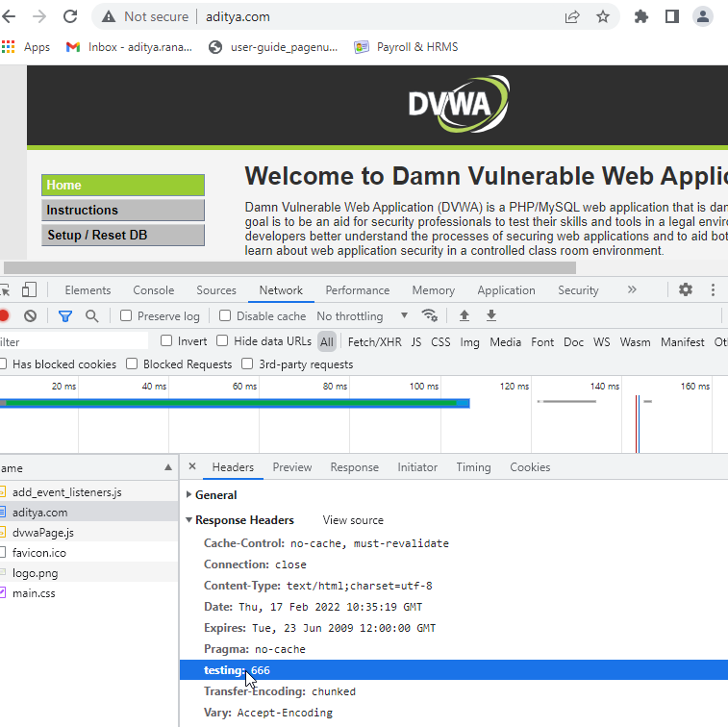Open the Not secure site warning info
Viewport: 728px width, 727px height.
point(145,16)
